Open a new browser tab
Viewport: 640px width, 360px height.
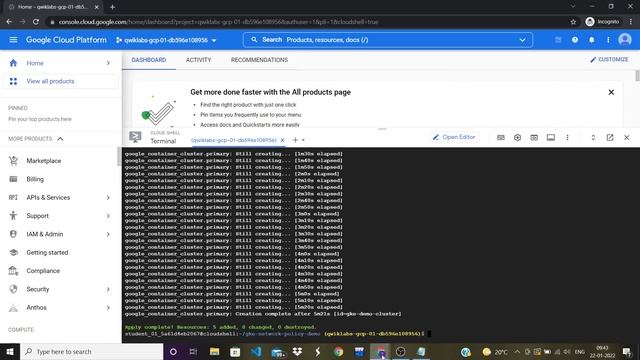[112, 7]
